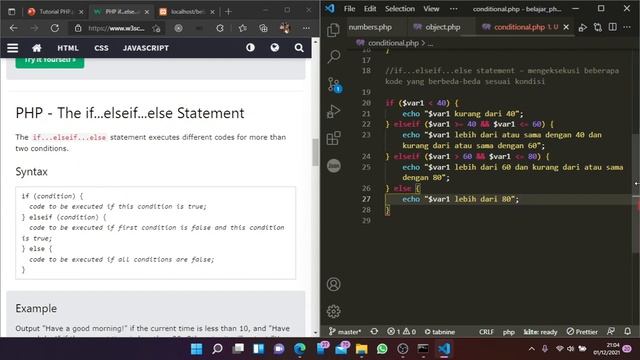Open the browser tab actions menu icon

click(12, 11)
